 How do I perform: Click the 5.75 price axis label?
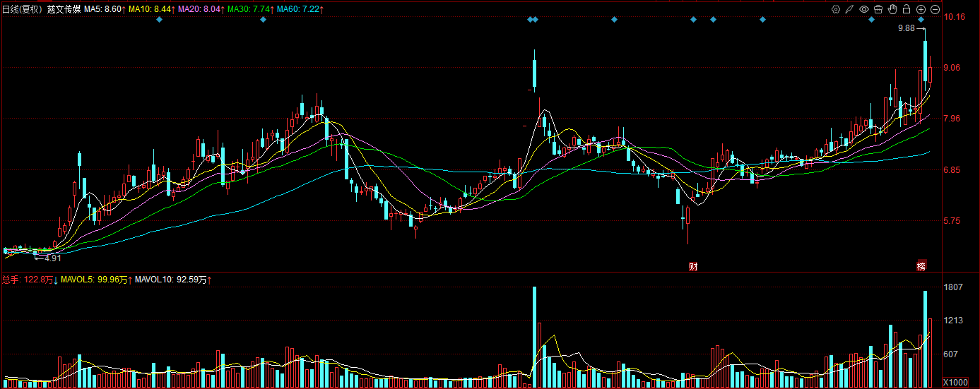pyautogui.click(x=953, y=221)
